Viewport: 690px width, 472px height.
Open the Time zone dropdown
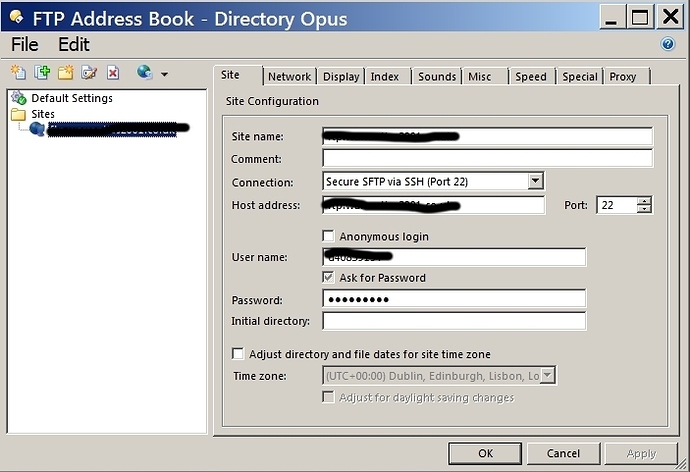pyautogui.click(x=547, y=375)
